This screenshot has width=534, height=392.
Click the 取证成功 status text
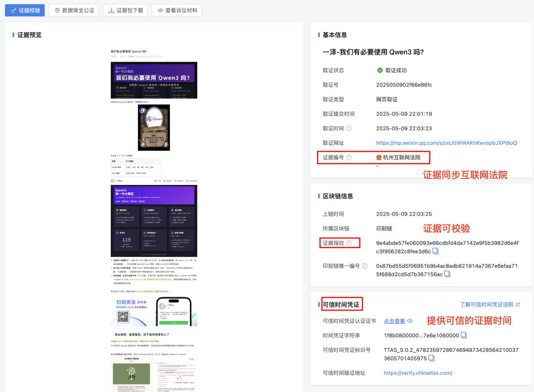tap(396, 71)
